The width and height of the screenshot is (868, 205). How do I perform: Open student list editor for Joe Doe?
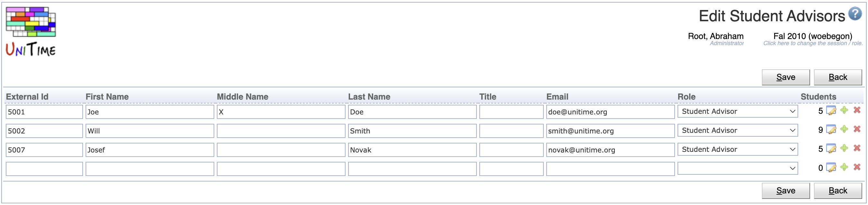(x=831, y=111)
